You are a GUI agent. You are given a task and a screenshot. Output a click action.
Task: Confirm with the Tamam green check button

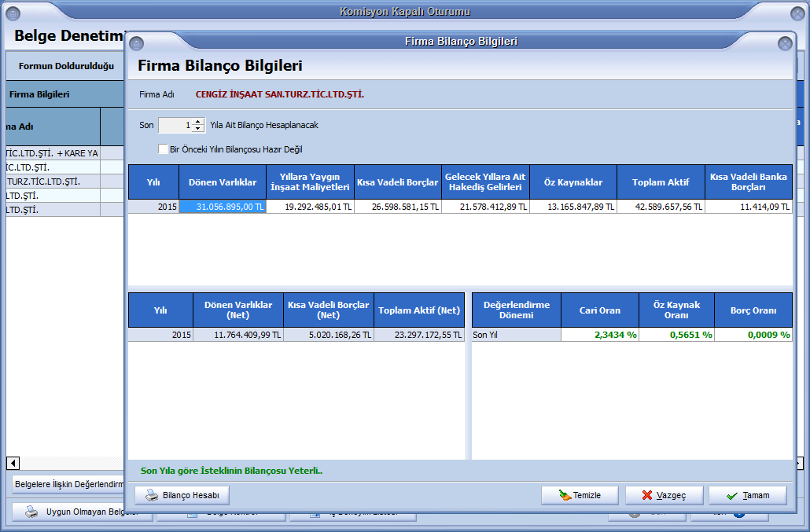[747, 496]
